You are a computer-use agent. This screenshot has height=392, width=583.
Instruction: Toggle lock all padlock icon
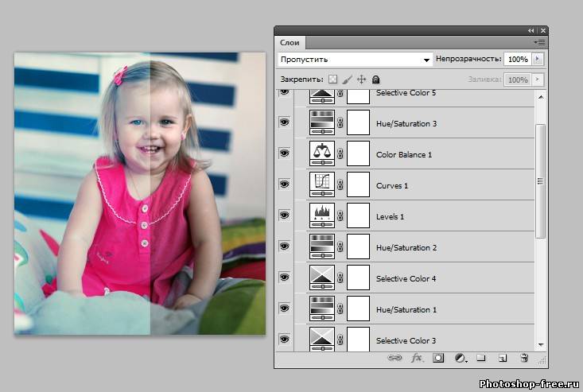tap(375, 80)
